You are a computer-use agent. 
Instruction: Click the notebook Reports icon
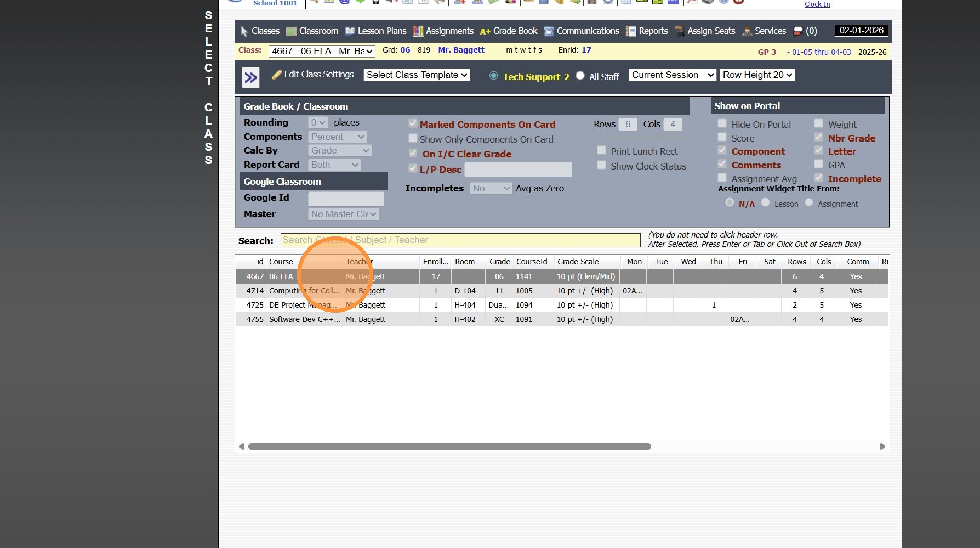(631, 31)
